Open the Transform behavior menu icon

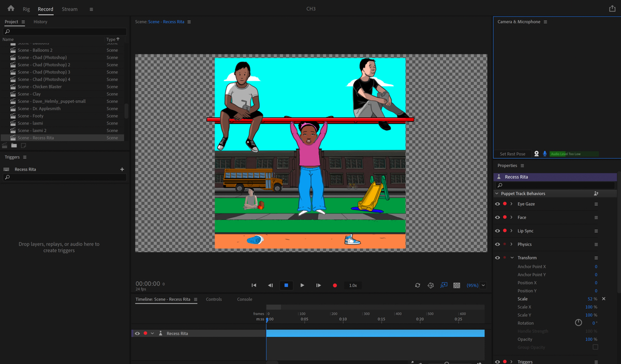pyautogui.click(x=596, y=258)
